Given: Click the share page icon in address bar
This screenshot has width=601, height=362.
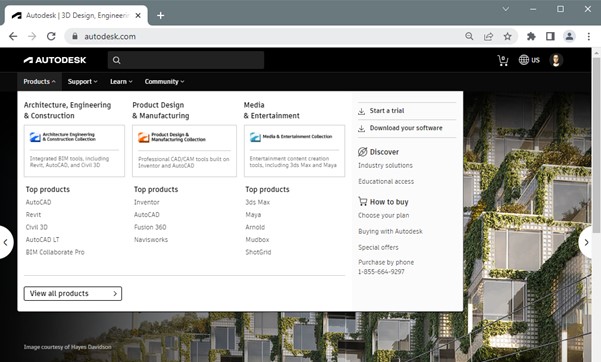Looking at the screenshot, I should tap(488, 36).
